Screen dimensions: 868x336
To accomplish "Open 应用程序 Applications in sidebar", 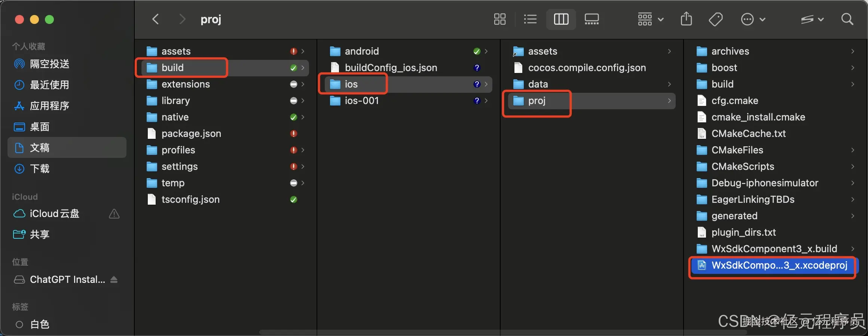I will coord(67,106).
